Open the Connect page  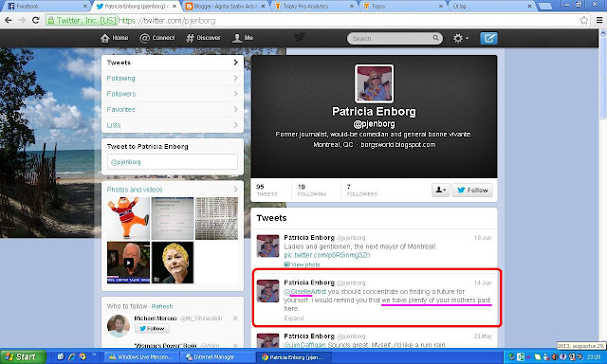[x=157, y=38]
